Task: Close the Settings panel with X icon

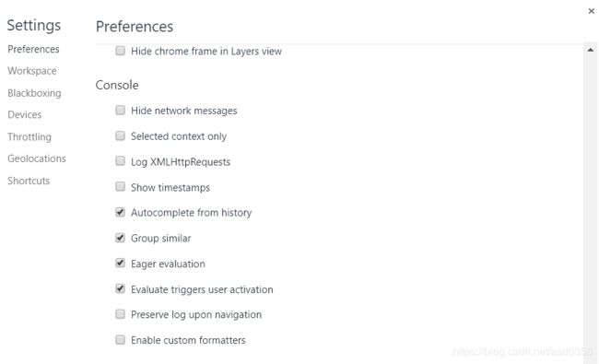Action: coord(591,11)
